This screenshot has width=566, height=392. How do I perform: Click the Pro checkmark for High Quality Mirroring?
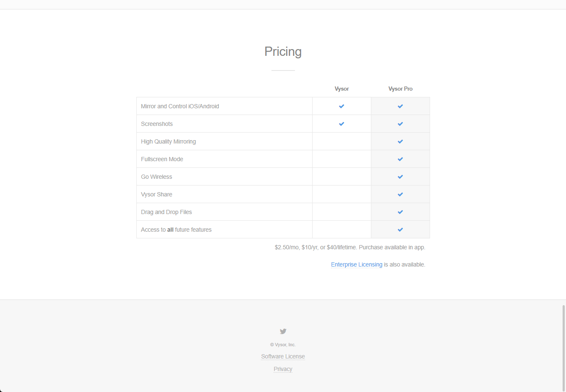click(400, 141)
